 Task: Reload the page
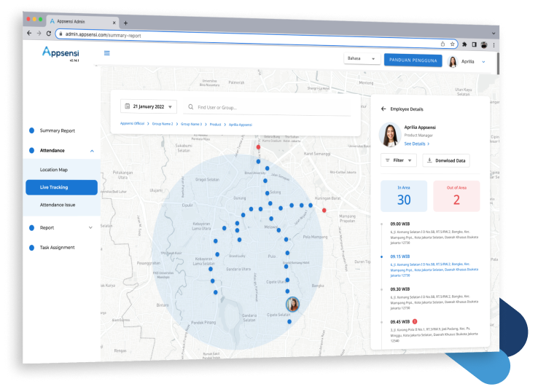click(49, 34)
